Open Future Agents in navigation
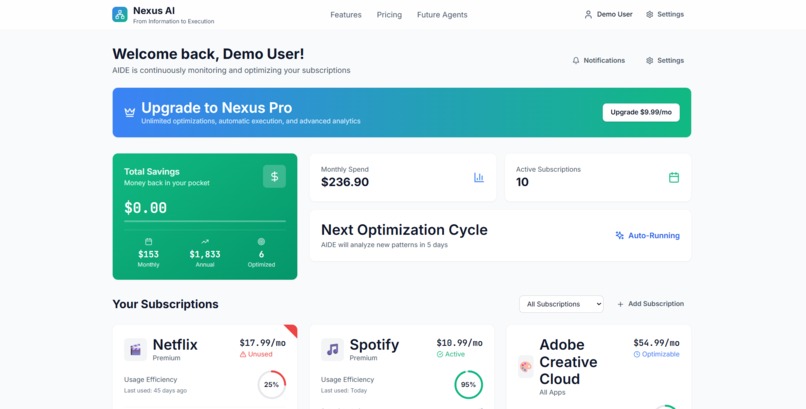This screenshot has width=806, height=409. point(442,15)
